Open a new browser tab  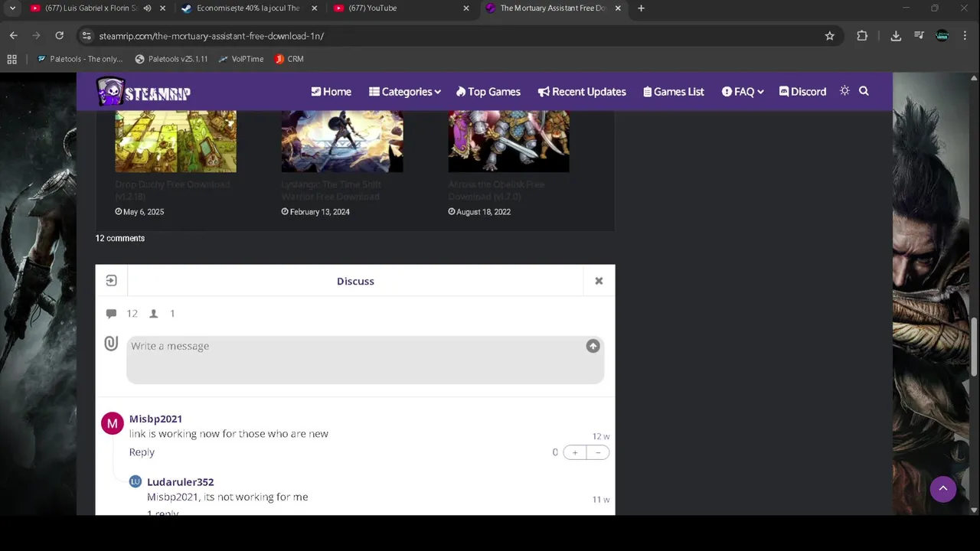pyautogui.click(x=641, y=8)
